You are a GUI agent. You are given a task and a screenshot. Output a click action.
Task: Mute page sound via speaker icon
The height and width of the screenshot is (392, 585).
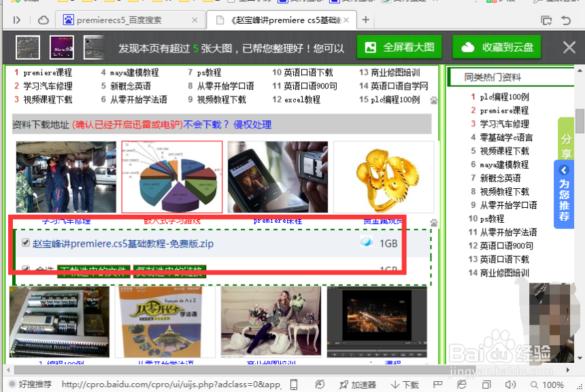pos(510,384)
